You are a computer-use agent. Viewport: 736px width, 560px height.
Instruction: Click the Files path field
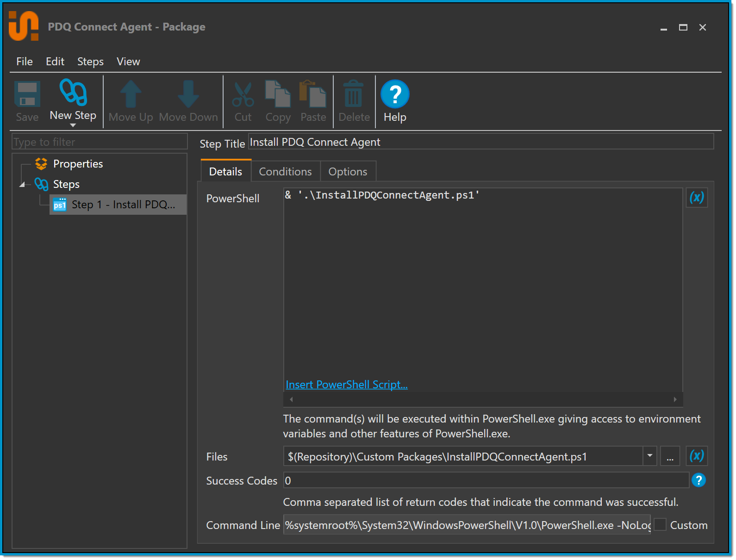pos(463,456)
